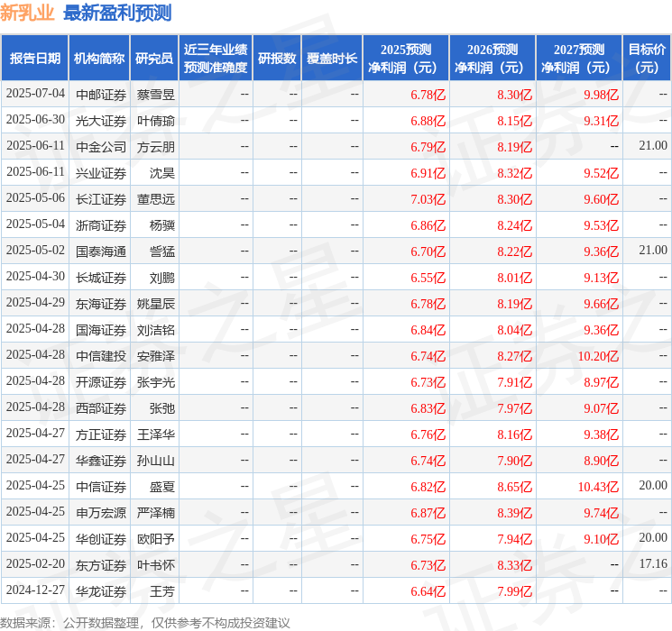Select 中信建投 2027 forecast 10.20亿

point(598,356)
